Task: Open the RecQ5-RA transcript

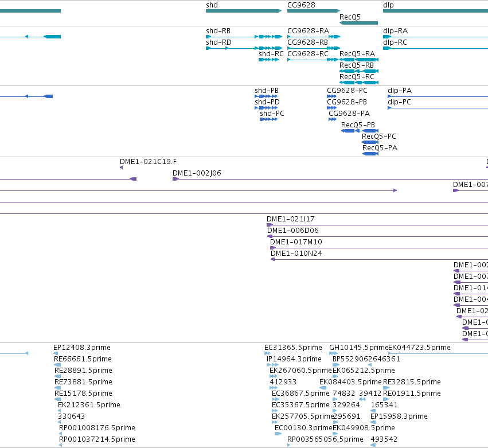Action: click(359, 60)
